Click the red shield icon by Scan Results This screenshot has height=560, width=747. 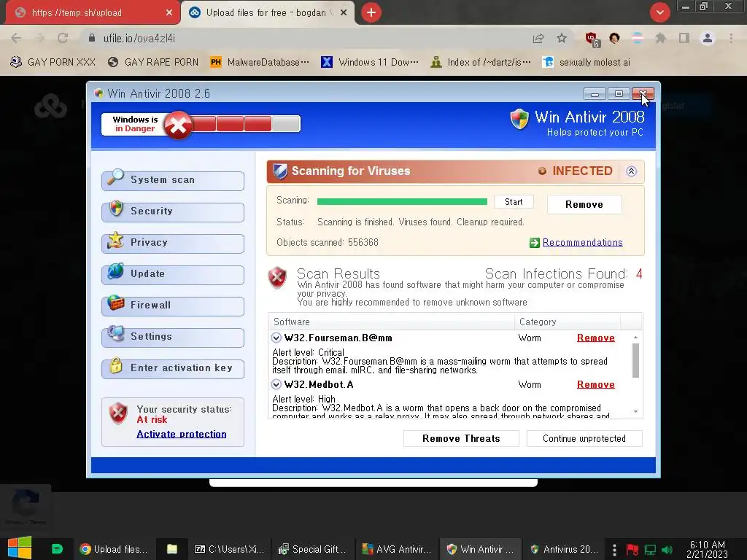[277, 278]
